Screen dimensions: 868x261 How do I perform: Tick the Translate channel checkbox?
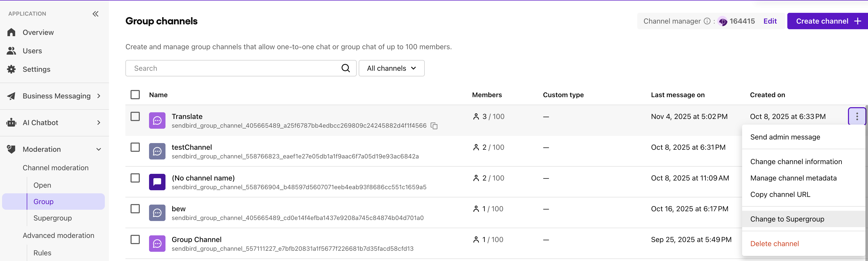[135, 116]
